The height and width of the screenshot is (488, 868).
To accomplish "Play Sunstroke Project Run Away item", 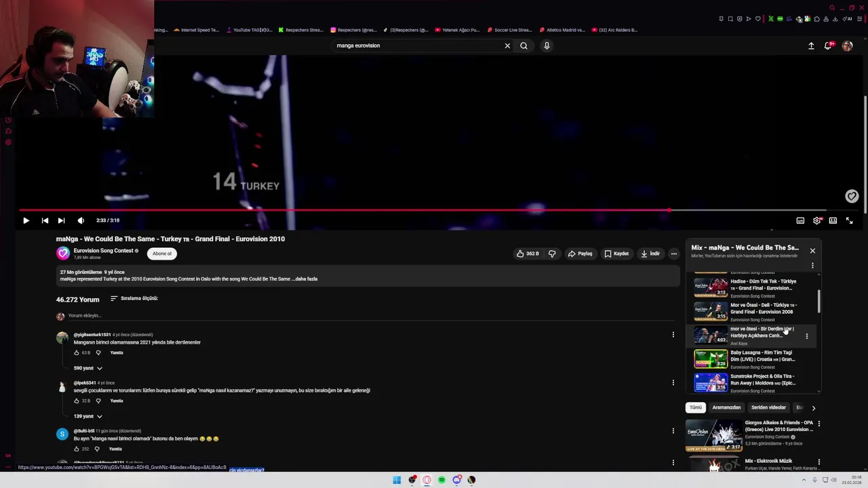I will point(753,382).
